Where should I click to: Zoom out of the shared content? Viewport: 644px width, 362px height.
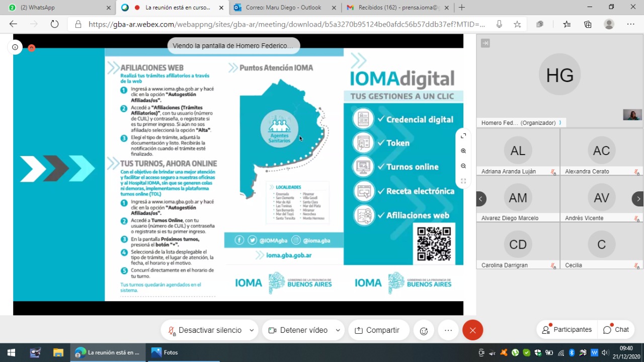tap(463, 166)
